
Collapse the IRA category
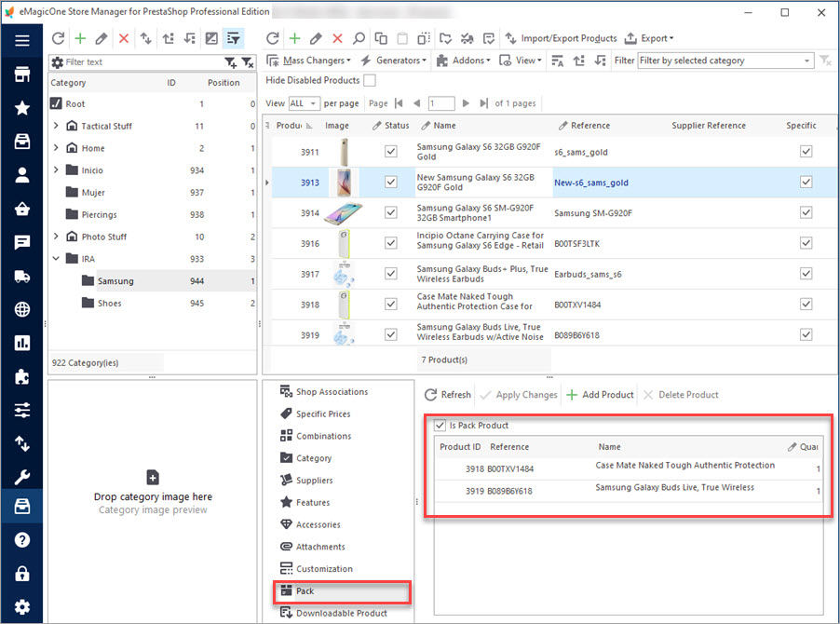point(56,259)
